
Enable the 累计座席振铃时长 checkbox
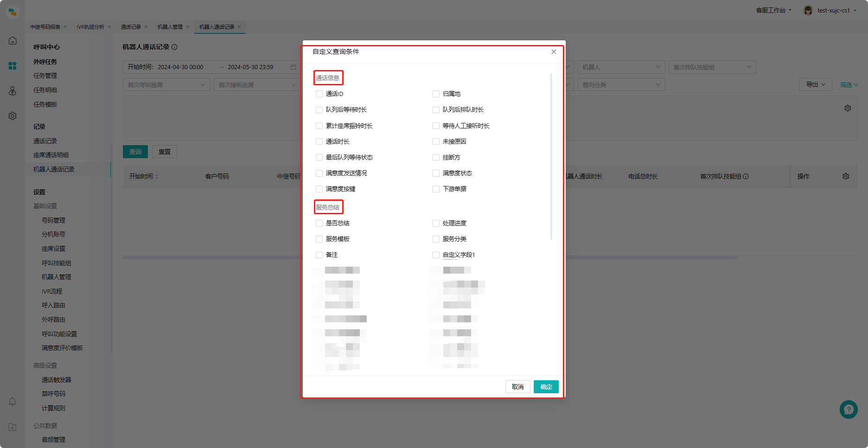pos(319,126)
